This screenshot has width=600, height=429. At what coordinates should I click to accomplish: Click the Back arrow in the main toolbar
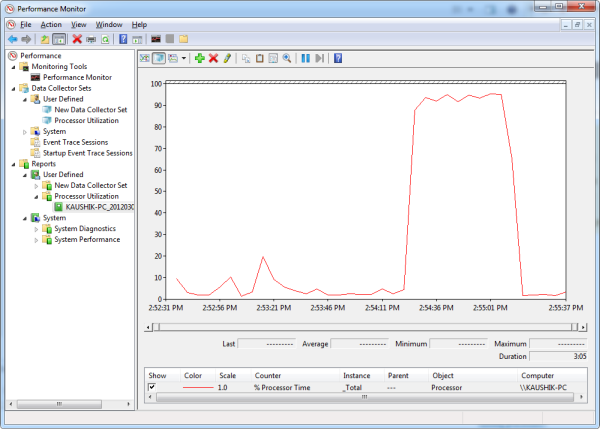click(12, 39)
